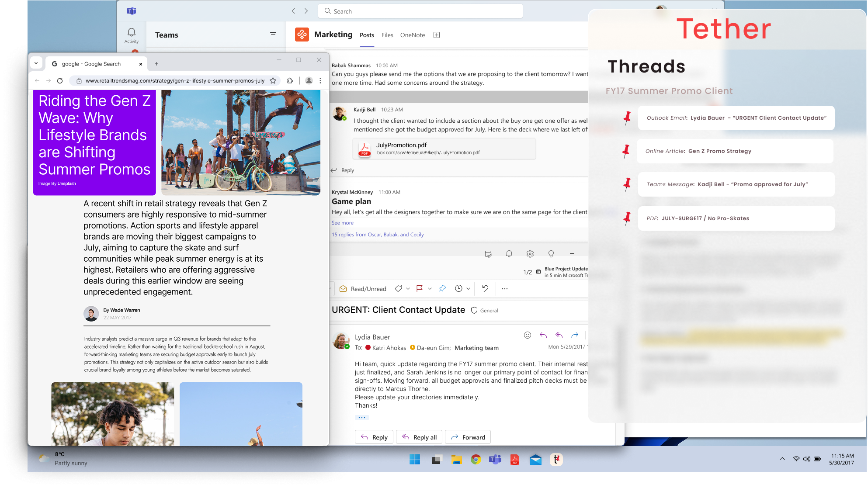This screenshot has height=488, width=868.
Task: Click the Reply button below email
Action: (374, 437)
